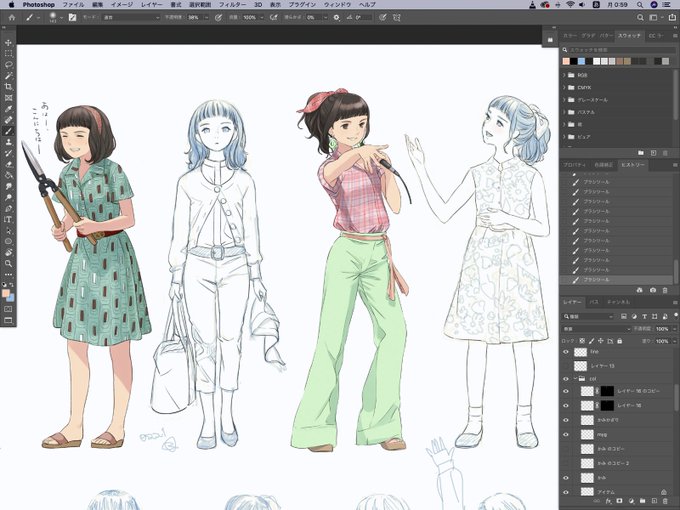Select the Lasso tool

[x=8, y=65]
